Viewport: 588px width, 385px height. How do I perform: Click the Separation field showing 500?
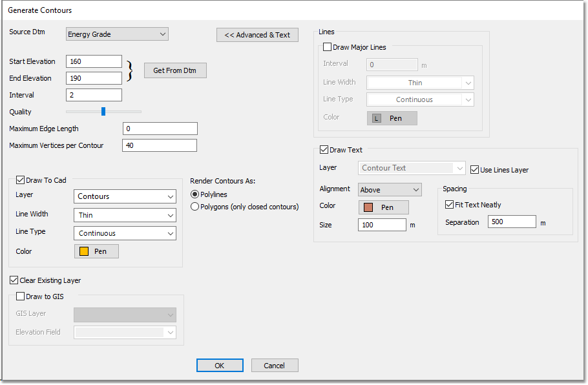coord(512,222)
